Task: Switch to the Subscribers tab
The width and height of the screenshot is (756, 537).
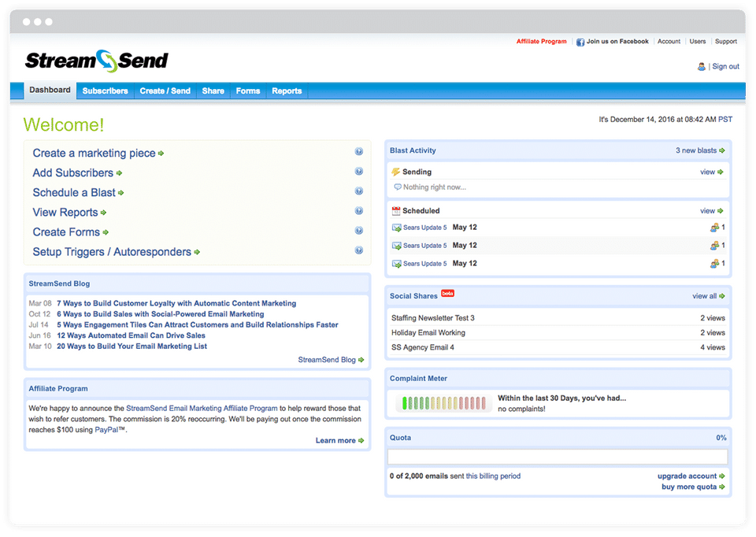Action: [x=105, y=91]
